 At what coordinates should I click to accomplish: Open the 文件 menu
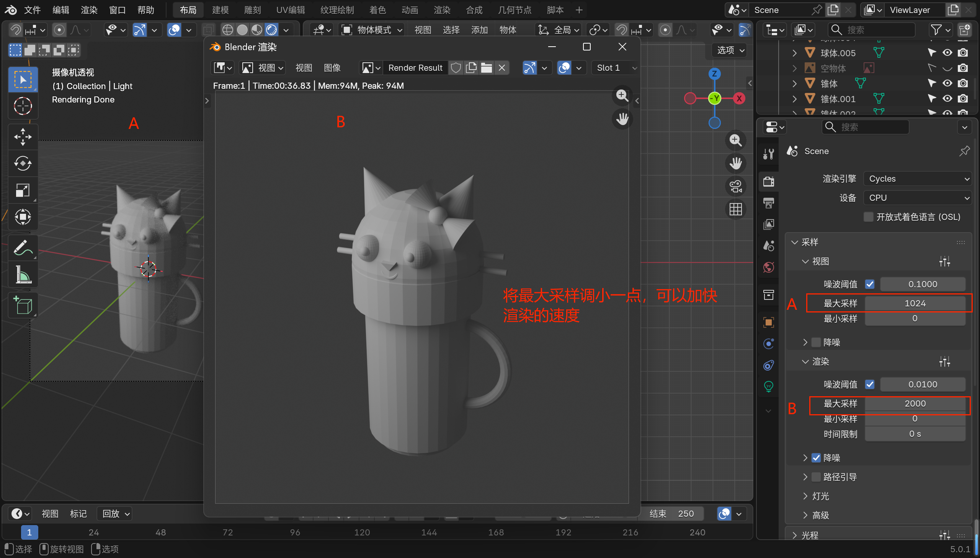32,10
